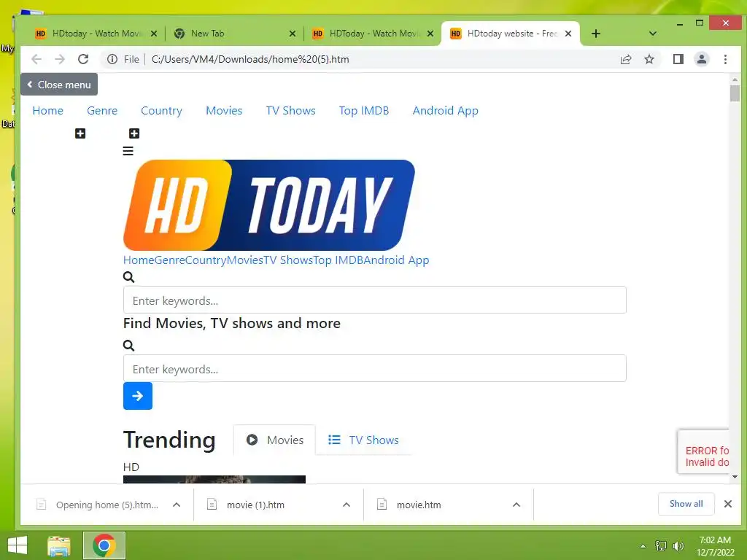Image resolution: width=747 pixels, height=560 pixels.
Task: Click the Chrome taskbar icon
Action: [104, 545]
